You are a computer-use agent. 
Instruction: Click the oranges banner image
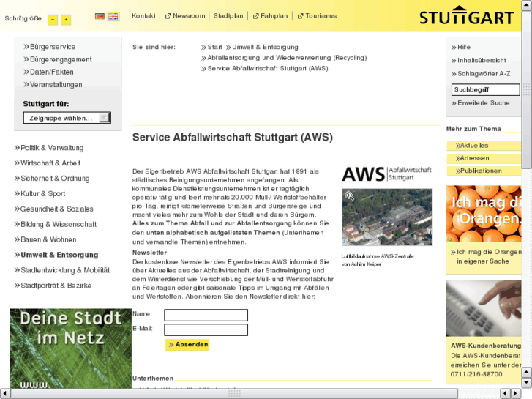[x=484, y=214]
